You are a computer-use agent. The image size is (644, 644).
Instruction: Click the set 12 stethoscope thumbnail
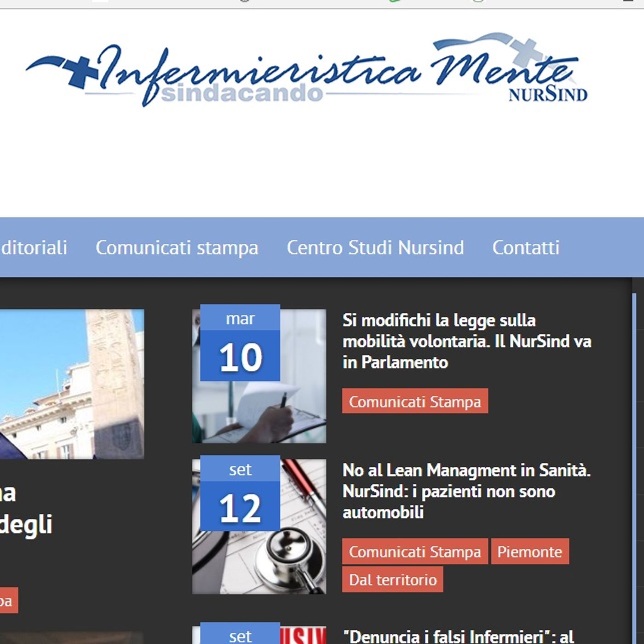pos(259,526)
